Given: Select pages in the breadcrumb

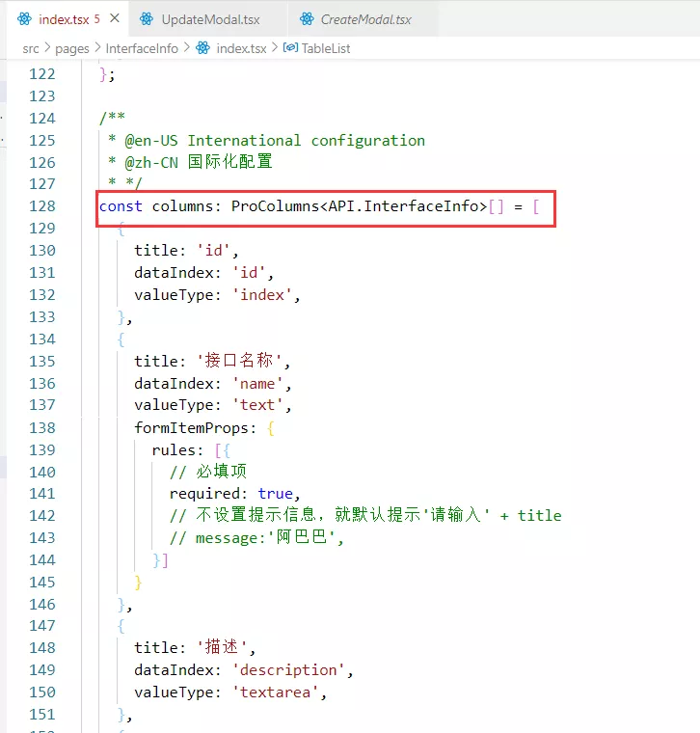Looking at the screenshot, I should tap(72, 48).
